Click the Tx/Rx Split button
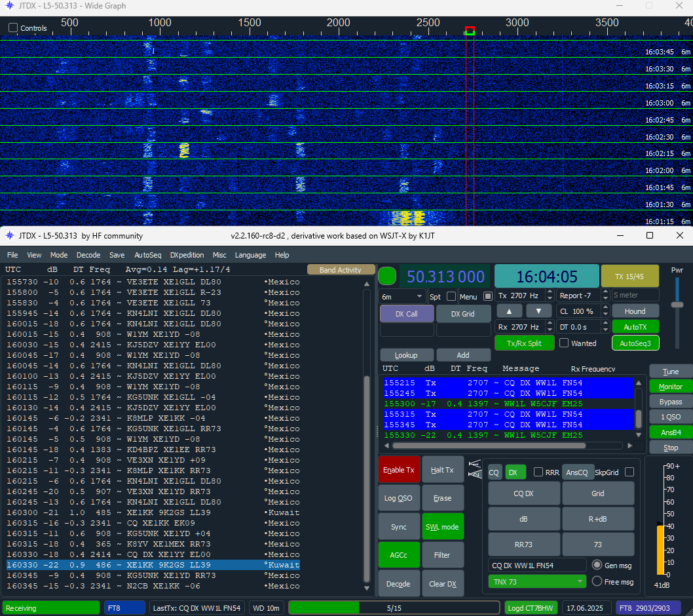Image resolution: width=693 pixels, height=616 pixels. (524, 343)
